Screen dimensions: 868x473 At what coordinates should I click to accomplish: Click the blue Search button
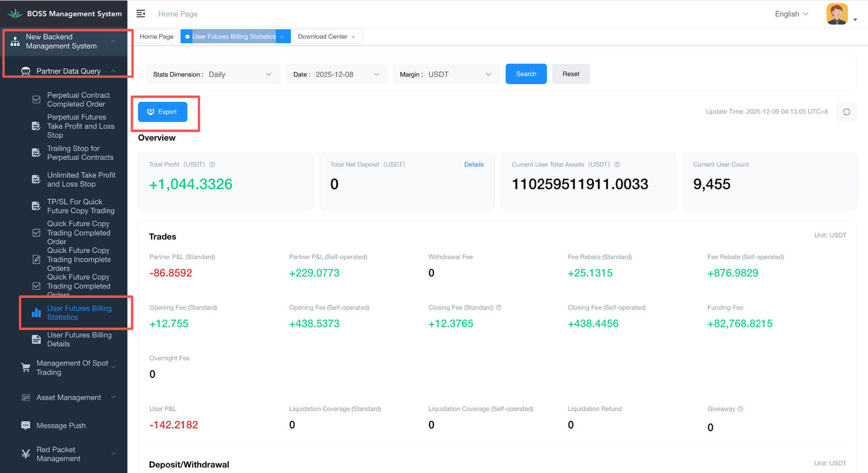click(526, 74)
